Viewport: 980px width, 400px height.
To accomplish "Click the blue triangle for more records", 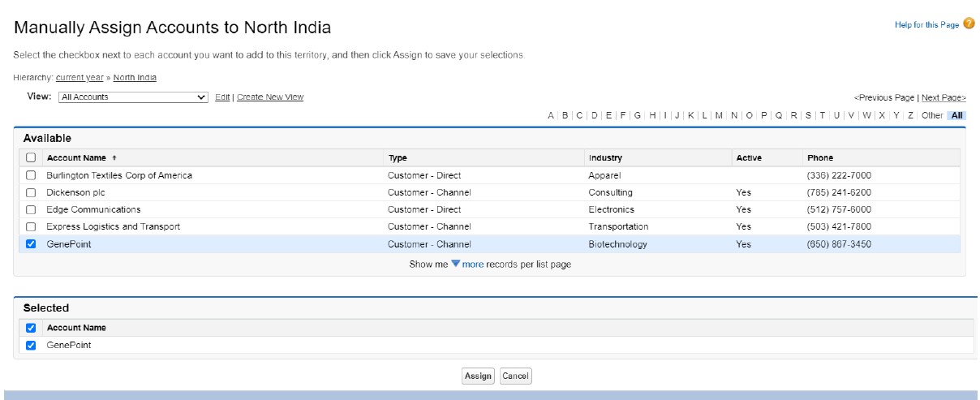I will (x=455, y=264).
